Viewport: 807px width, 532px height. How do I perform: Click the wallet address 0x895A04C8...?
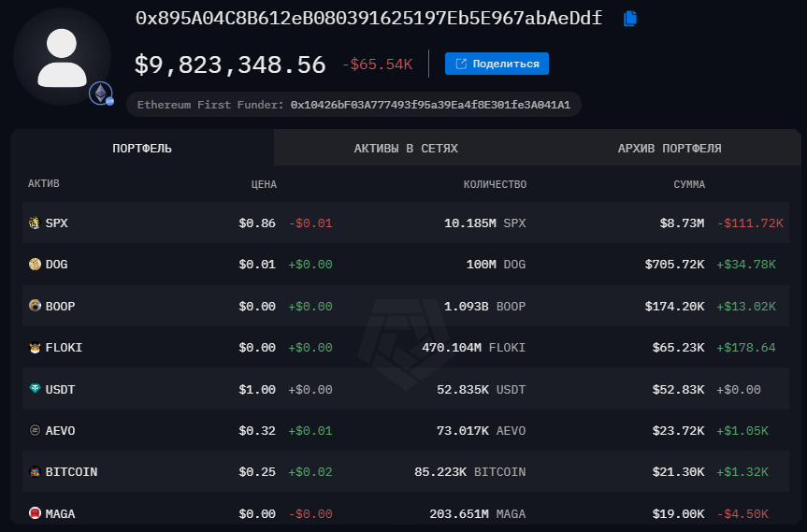pos(368,19)
